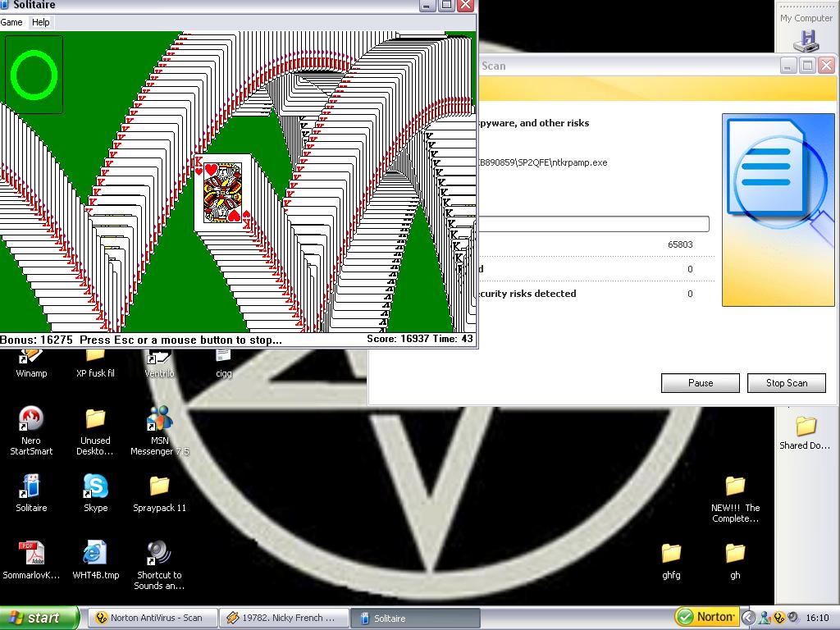This screenshot has height=630, width=840.
Task: Select the Solitaire desktop shortcut icon
Action: click(31, 493)
